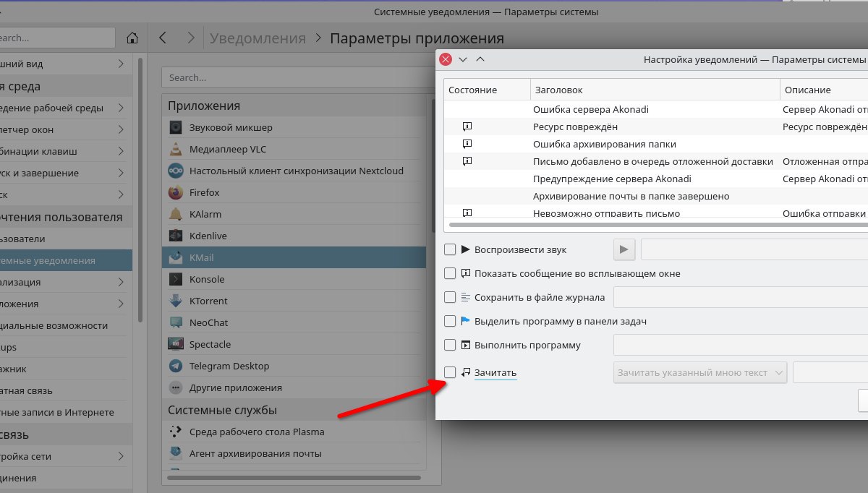Enable Показать сообщение во всплывающем окне
This screenshot has width=868, height=493.
pyautogui.click(x=450, y=273)
